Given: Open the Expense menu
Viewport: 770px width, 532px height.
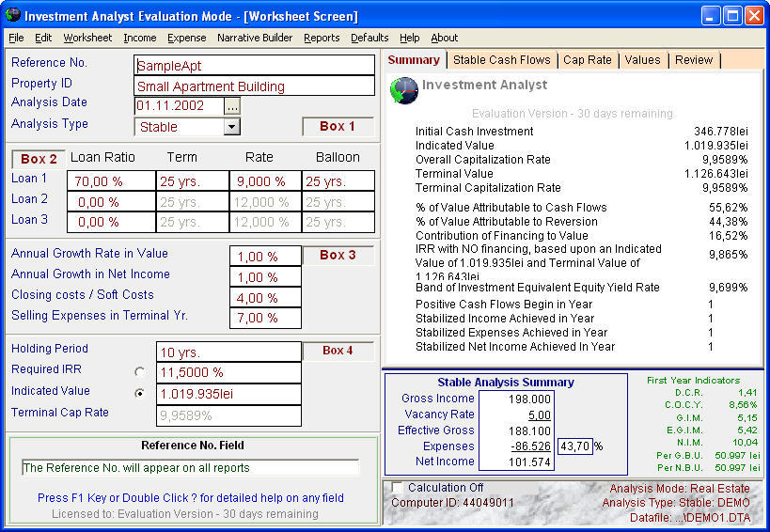Looking at the screenshot, I should [x=186, y=38].
